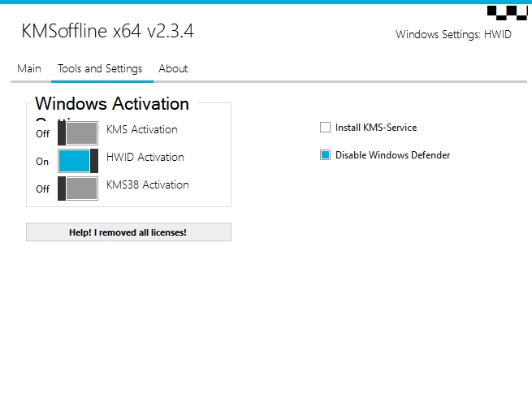Enable the KMS38 Activation switch

click(x=78, y=189)
